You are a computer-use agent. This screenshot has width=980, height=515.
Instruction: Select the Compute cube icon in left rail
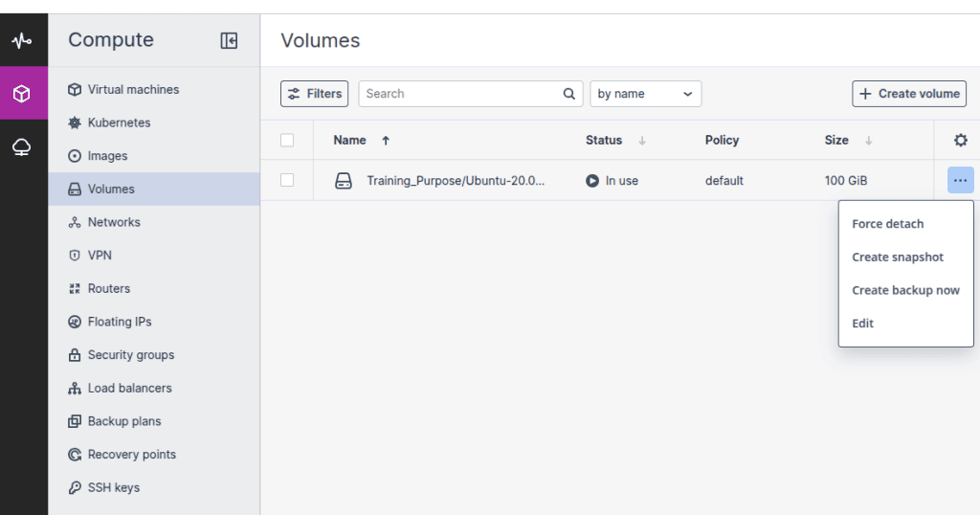[x=21, y=94]
